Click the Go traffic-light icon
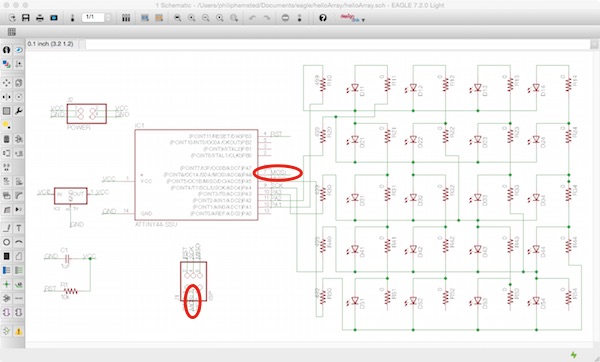Image resolution: width=600 pixels, height=362 pixels. [x=299, y=18]
